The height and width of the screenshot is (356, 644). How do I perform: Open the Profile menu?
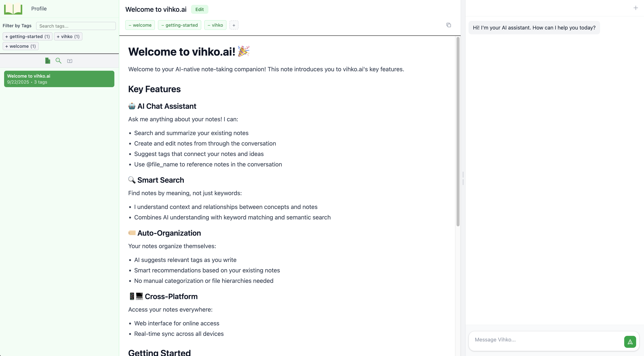39,9
